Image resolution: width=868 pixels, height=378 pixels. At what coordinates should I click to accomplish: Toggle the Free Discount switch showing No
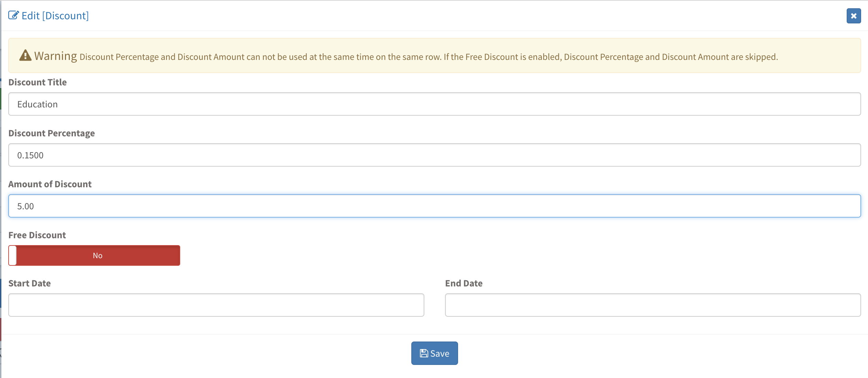(98, 255)
